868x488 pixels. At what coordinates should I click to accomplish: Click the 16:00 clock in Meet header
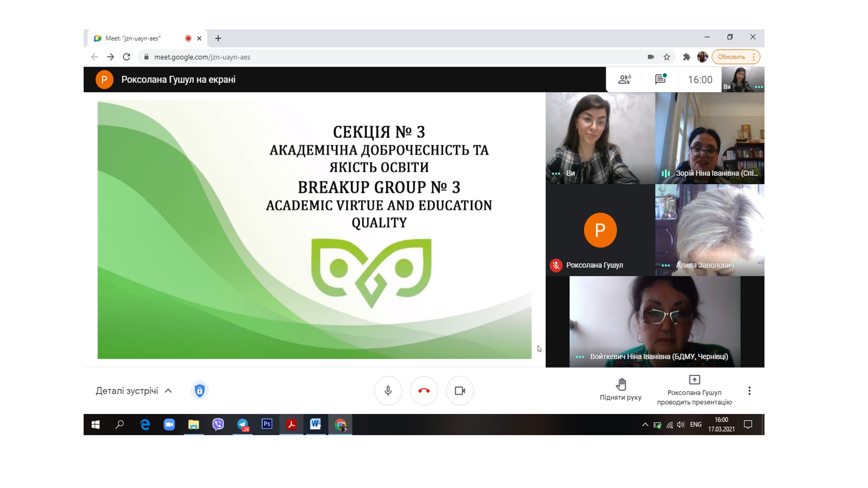pyautogui.click(x=700, y=80)
